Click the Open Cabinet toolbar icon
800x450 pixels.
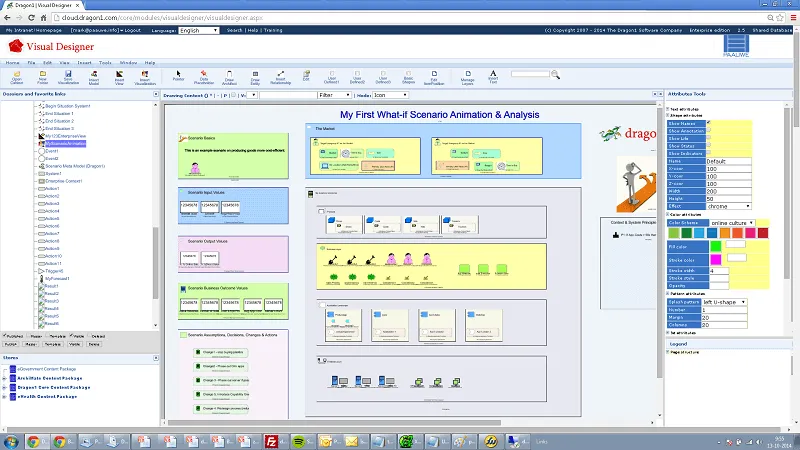click(17, 77)
